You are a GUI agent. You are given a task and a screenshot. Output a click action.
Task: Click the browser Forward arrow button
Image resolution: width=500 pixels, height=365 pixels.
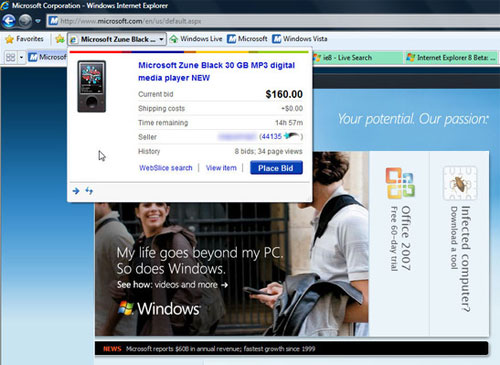pos(25,21)
